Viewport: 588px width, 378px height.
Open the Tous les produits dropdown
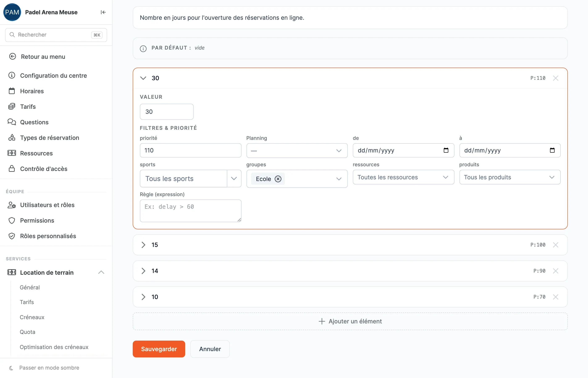[510, 177]
